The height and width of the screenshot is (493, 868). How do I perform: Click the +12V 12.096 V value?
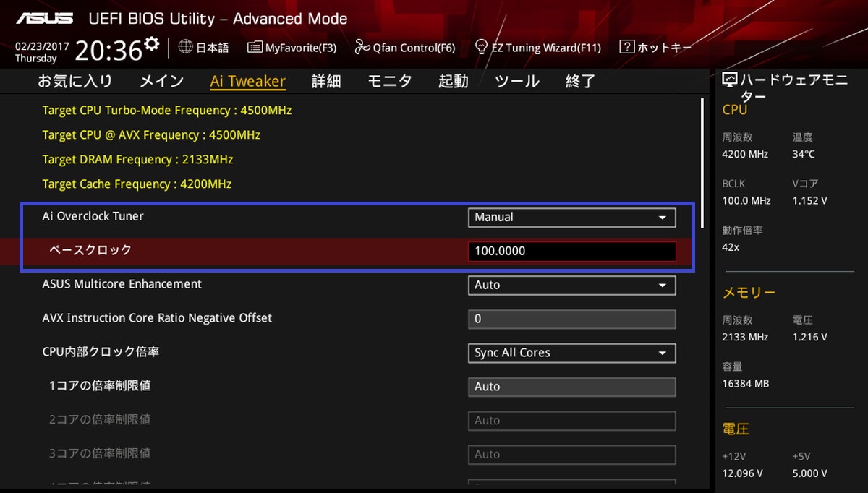[742, 473]
